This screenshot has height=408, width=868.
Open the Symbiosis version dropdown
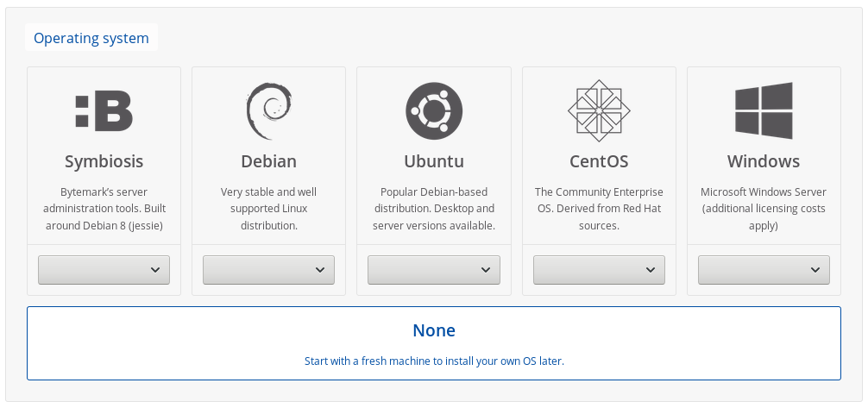104,270
